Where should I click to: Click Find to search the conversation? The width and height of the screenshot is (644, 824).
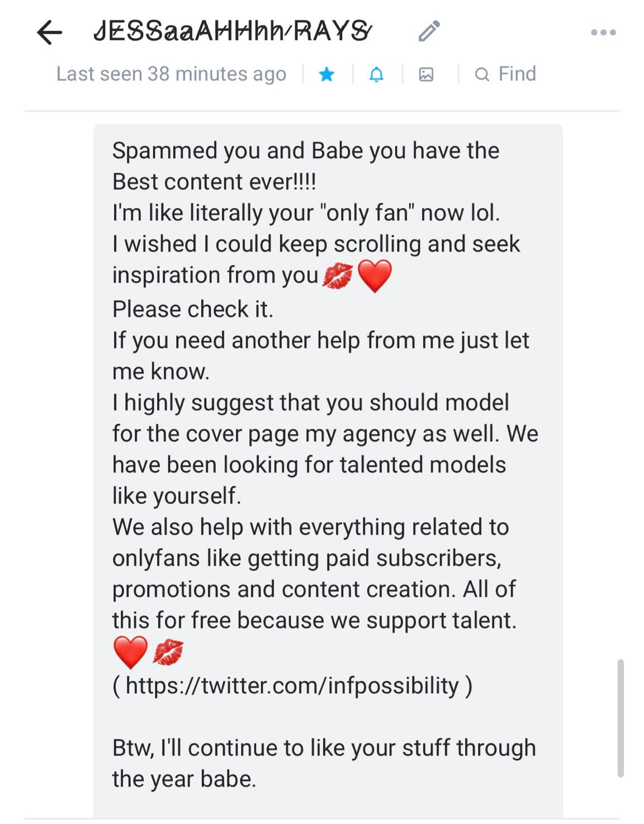505,74
